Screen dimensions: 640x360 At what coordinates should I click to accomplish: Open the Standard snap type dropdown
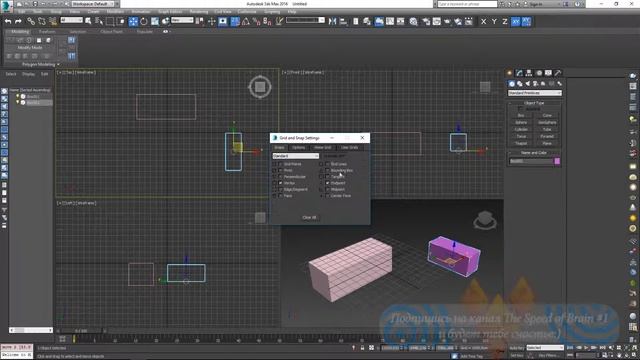(x=296, y=156)
